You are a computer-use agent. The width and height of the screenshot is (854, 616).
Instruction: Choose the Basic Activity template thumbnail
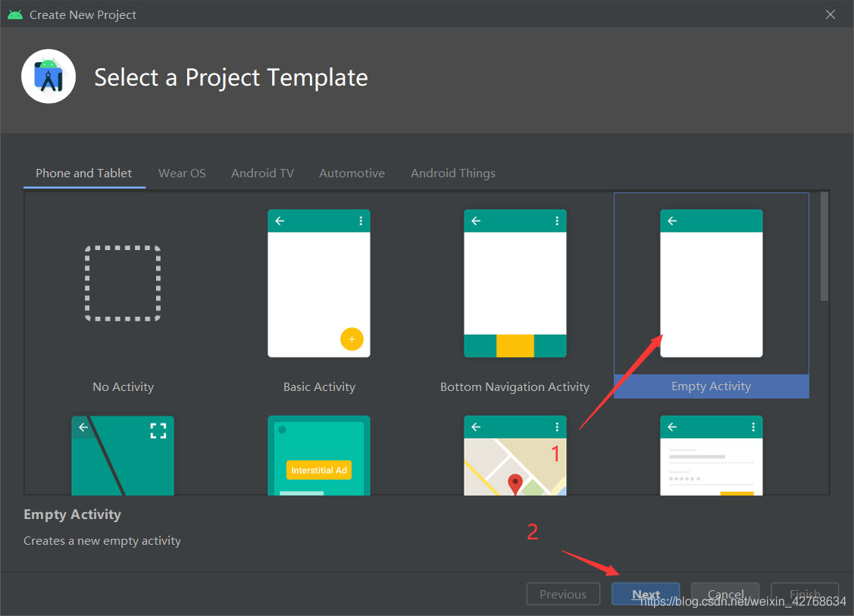[x=318, y=283]
